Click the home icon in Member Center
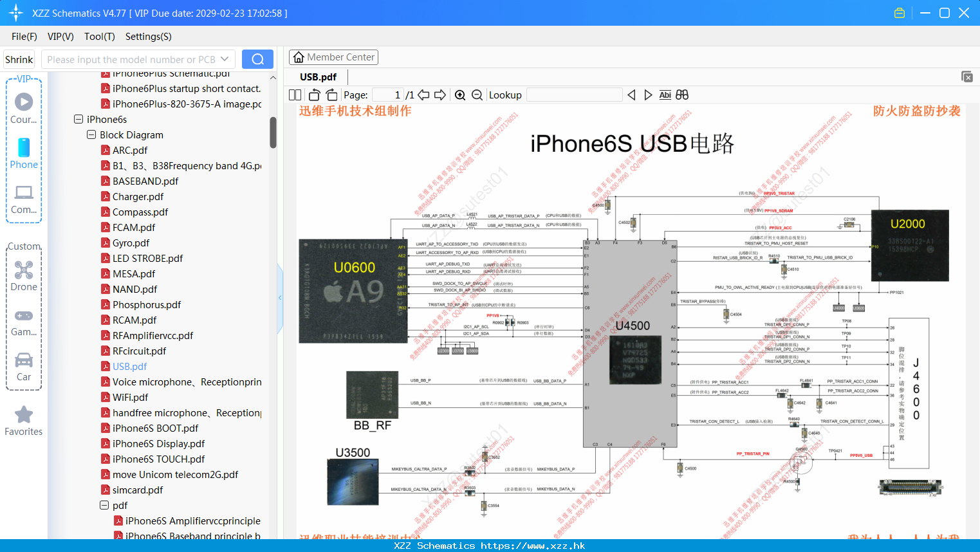Screen dimensions: 980x552 point(299,57)
